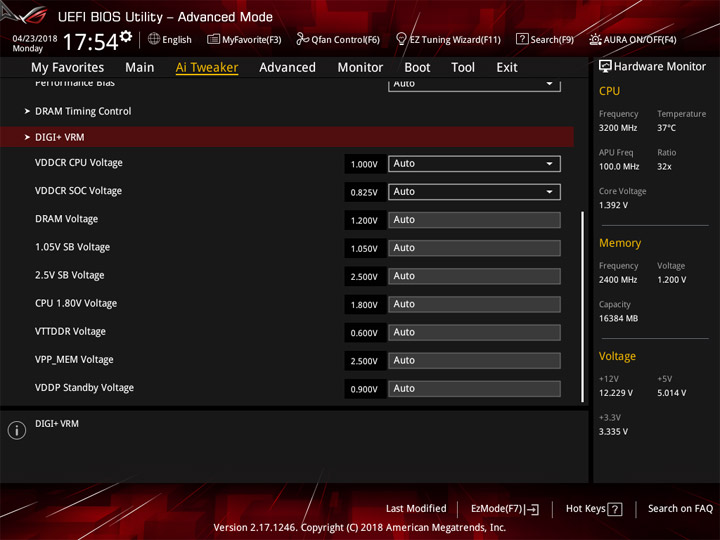This screenshot has height=540, width=720.
Task: Click the 17:54 clock display
Action: pyautogui.click(x=90, y=42)
